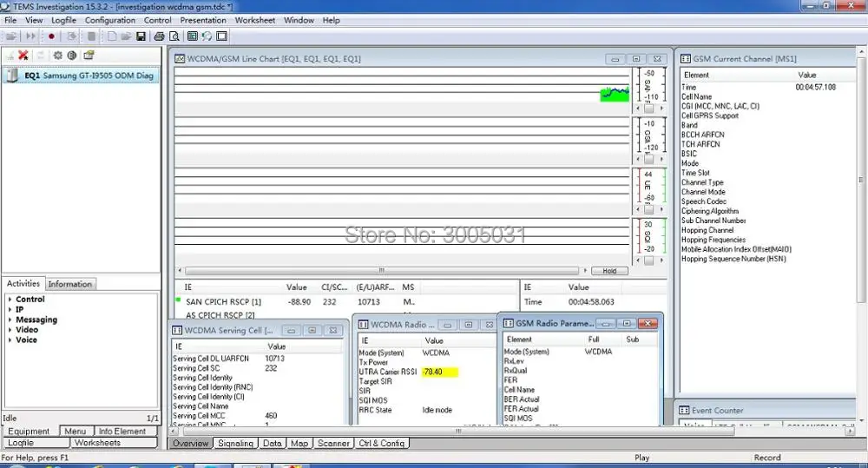This screenshot has width=868, height=468.
Task: Switch to the Signaling worksheet tab
Action: [235, 443]
